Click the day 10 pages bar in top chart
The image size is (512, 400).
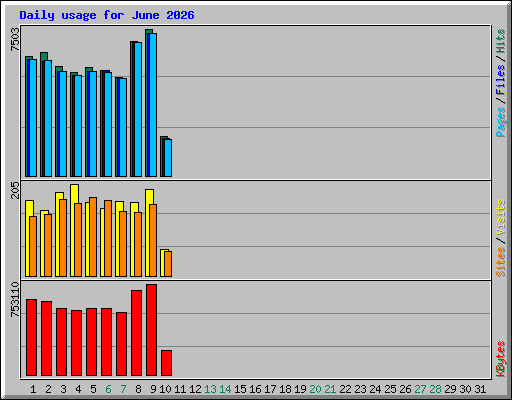[x=168, y=158]
